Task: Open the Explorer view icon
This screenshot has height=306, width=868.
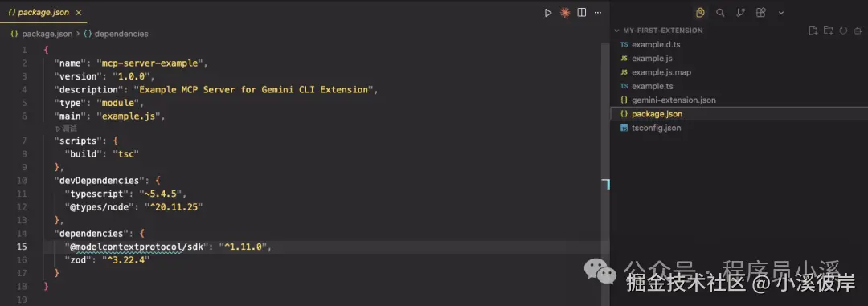Action: pos(700,13)
